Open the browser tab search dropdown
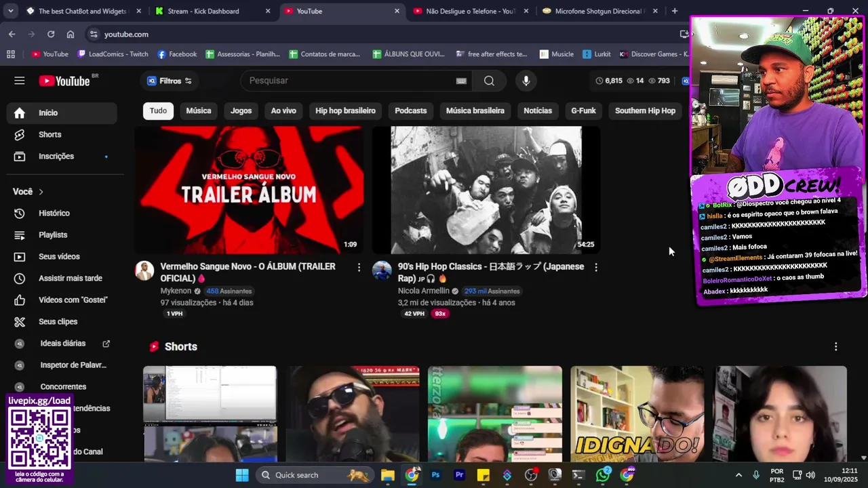Screen dimensions: 868x488 pyautogui.click(x=11, y=11)
